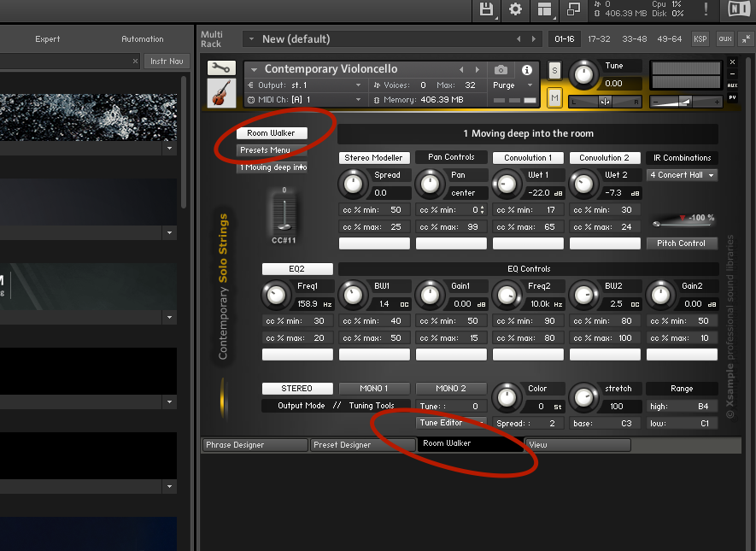Click the Instr Nav button
The width and height of the screenshot is (756, 551).
(x=167, y=62)
